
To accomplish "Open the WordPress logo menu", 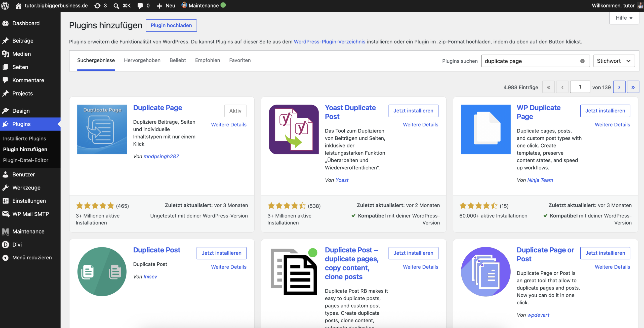I will [5, 6].
